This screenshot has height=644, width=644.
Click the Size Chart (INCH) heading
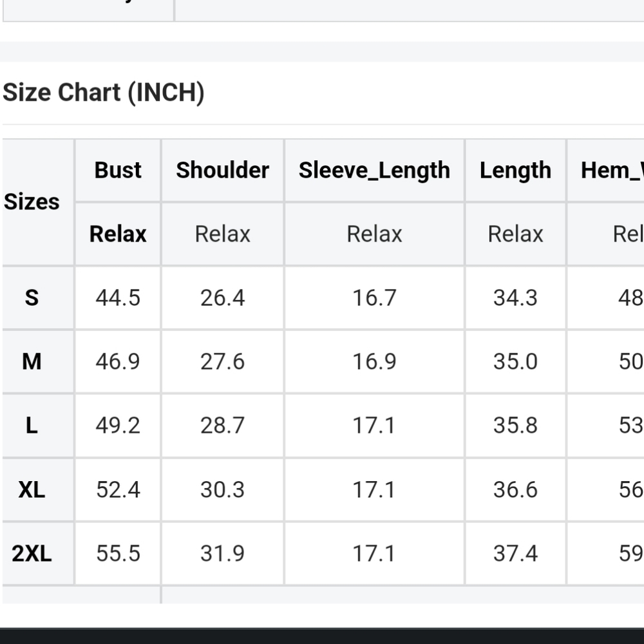click(104, 93)
